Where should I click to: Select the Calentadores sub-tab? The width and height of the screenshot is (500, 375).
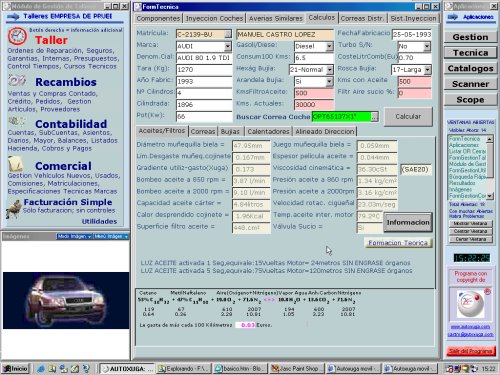[x=268, y=131]
